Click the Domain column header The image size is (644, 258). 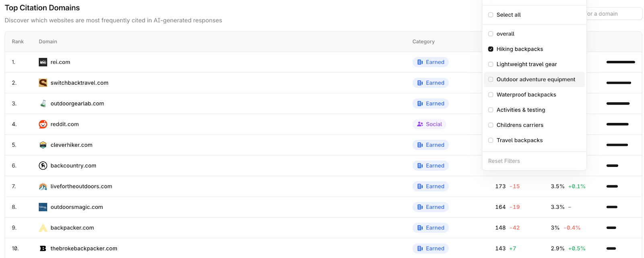[48, 42]
